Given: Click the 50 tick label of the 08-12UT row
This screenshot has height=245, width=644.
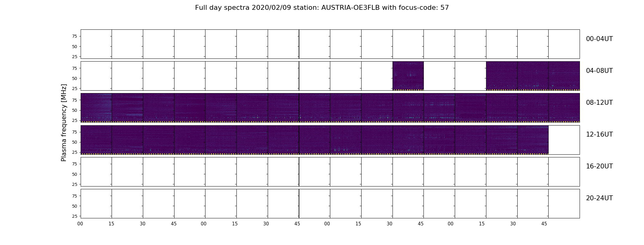Looking at the screenshot, I should coord(74,110).
